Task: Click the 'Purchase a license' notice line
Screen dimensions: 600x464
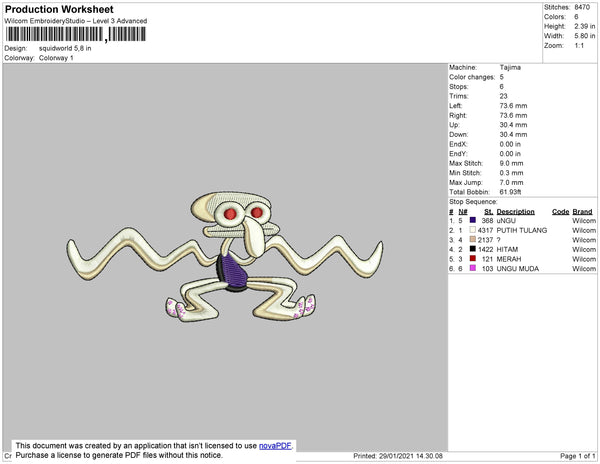Action: [119, 455]
